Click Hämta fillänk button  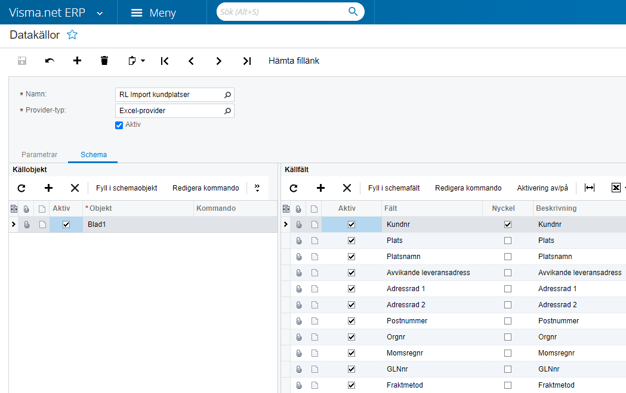tap(294, 61)
